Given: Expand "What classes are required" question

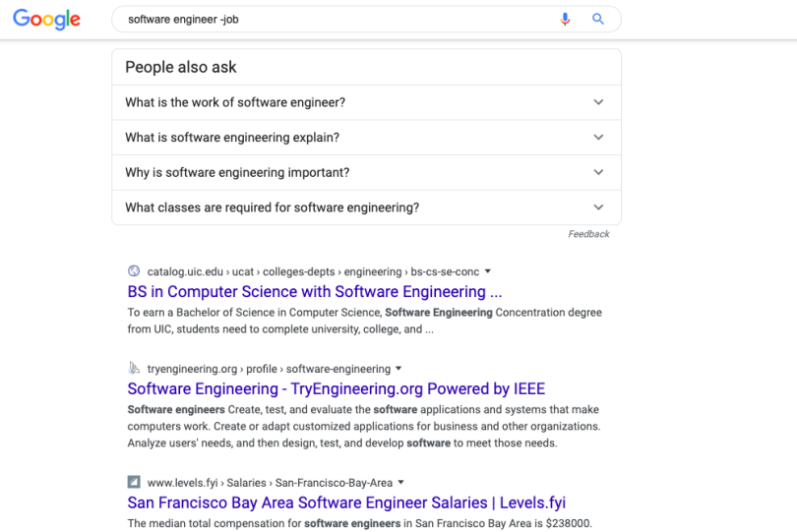Looking at the screenshot, I should pyautogui.click(x=598, y=207).
